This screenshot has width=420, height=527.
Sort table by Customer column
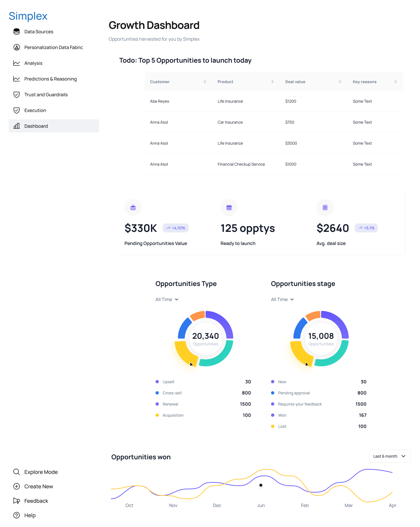[x=205, y=82]
